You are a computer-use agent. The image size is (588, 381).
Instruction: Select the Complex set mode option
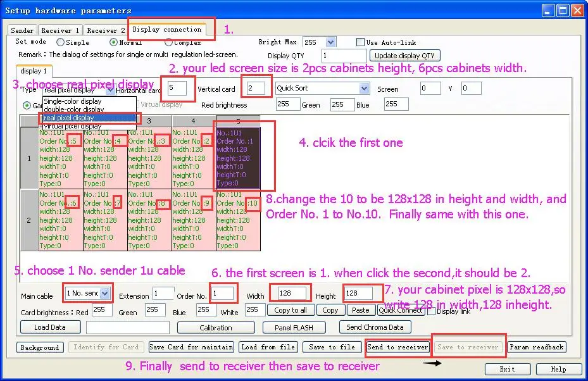pyautogui.click(x=169, y=42)
